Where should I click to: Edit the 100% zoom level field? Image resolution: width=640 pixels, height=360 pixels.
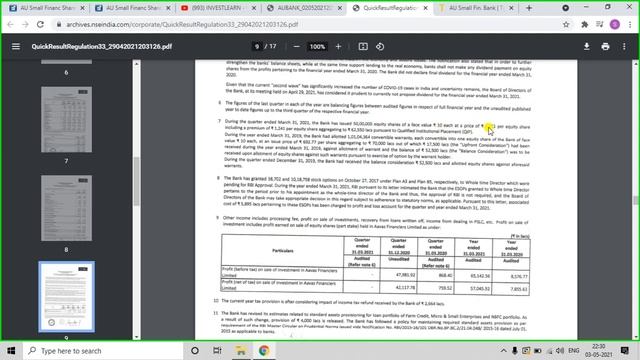(x=317, y=47)
